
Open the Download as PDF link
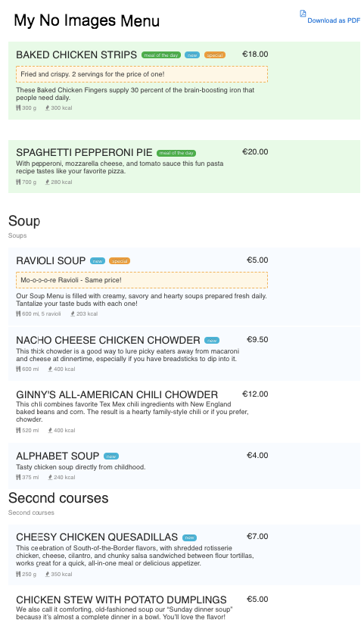pos(334,20)
